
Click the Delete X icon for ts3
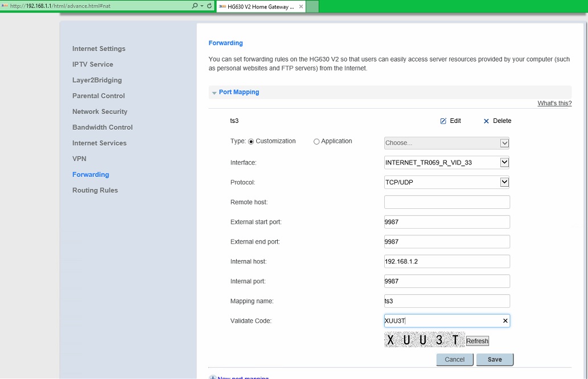[486, 121]
